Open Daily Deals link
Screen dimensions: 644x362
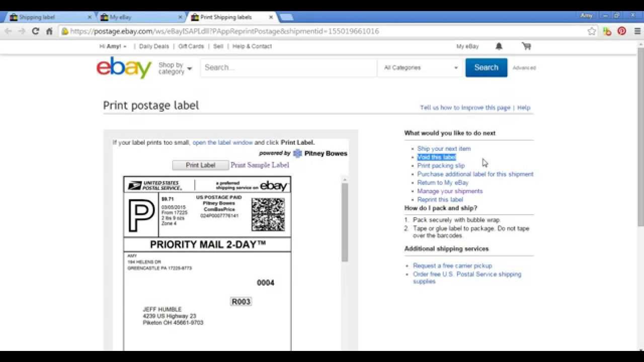(x=154, y=46)
